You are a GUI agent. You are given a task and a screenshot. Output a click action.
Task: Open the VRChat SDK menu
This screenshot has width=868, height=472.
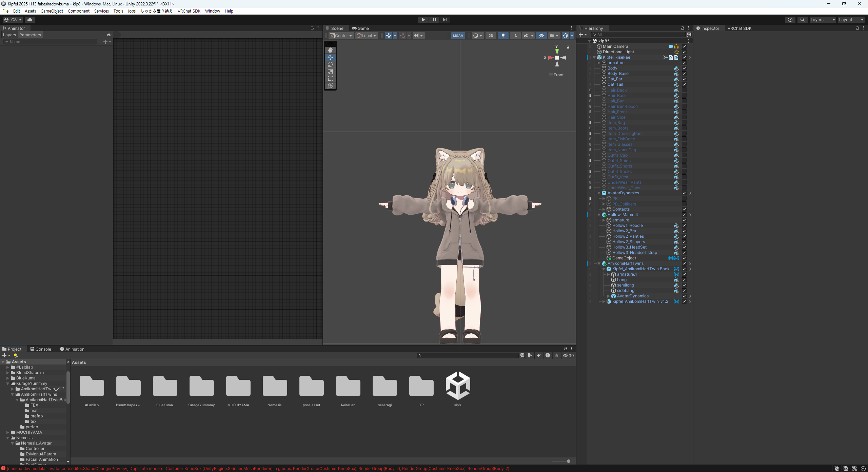coord(189,11)
